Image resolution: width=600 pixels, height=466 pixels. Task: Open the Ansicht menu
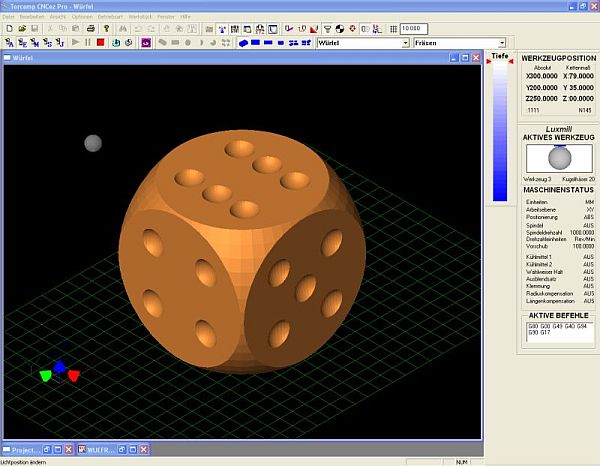[58, 17]
